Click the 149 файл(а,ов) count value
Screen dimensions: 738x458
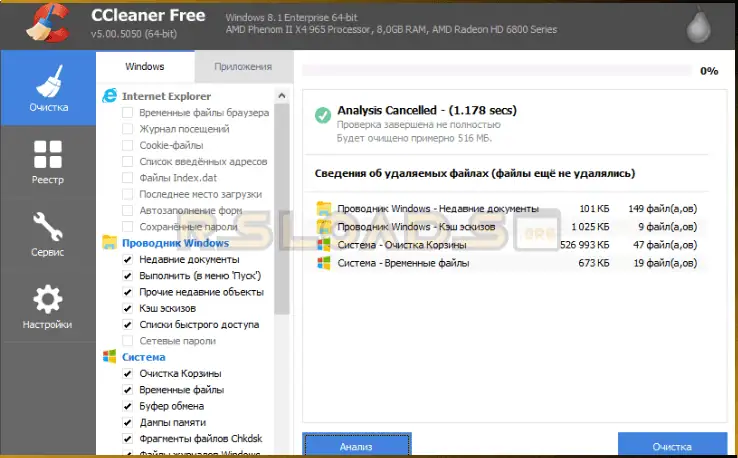[663, 209]
